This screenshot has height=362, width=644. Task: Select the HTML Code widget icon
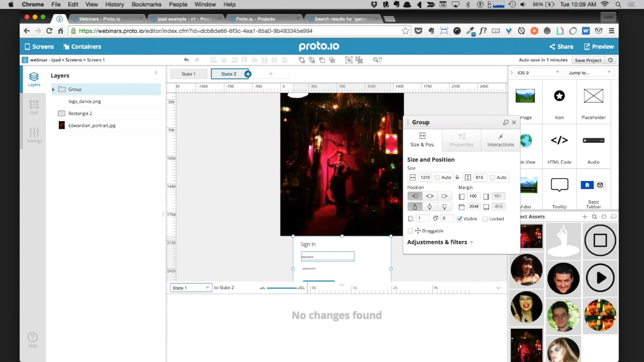click(559, 141)
